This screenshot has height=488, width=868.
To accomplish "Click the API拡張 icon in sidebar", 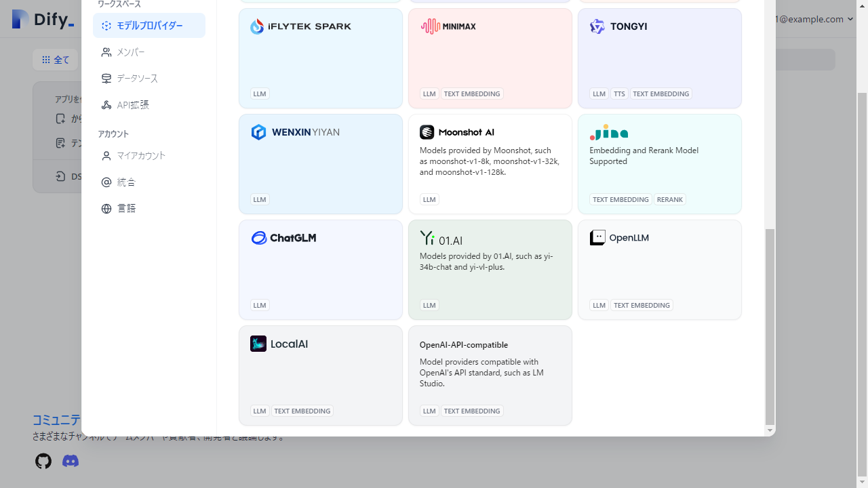I will 106,104.
